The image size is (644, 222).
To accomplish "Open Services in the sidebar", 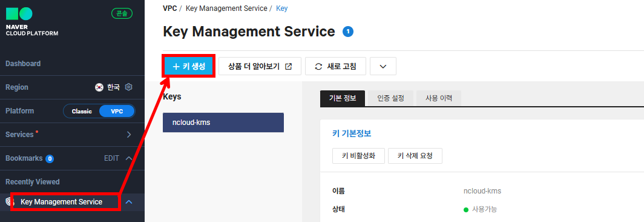I will (19, 135).
